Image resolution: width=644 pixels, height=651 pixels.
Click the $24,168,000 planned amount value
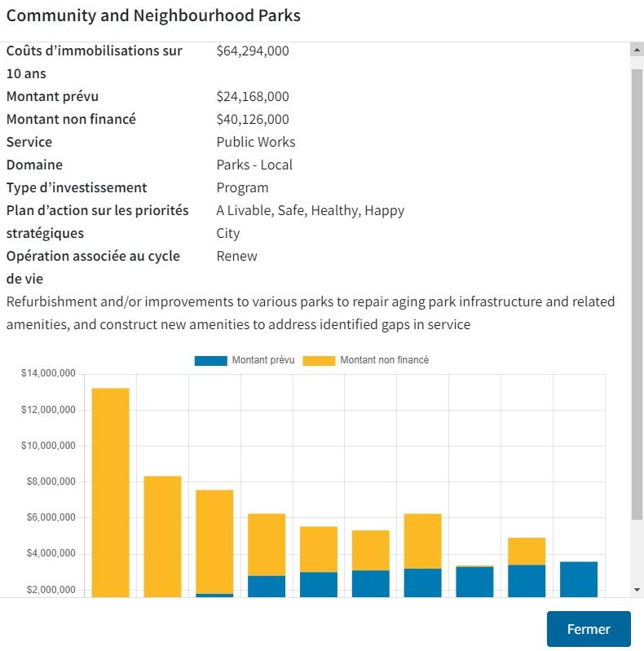point(253,96)
